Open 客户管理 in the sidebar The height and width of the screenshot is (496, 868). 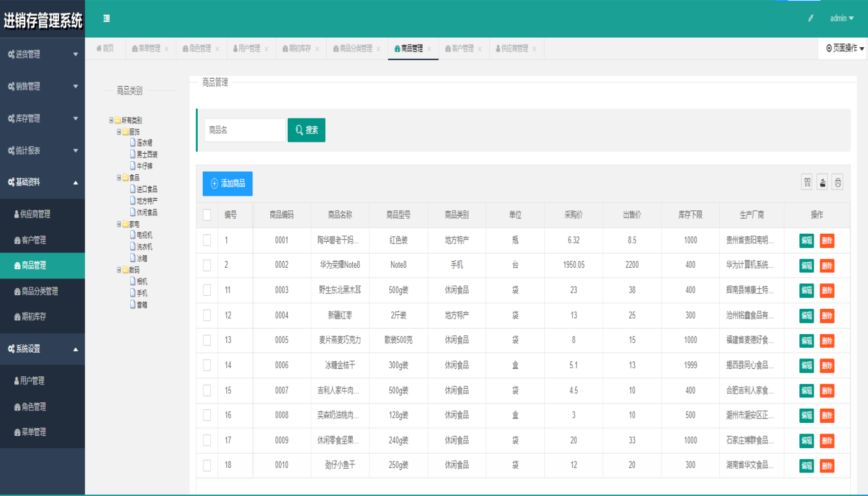[42, 240]
